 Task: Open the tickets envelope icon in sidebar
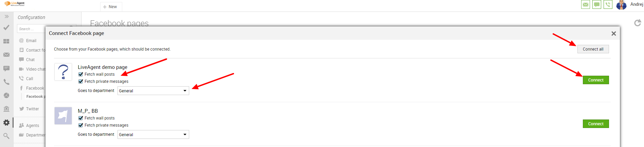click(6, 55)
